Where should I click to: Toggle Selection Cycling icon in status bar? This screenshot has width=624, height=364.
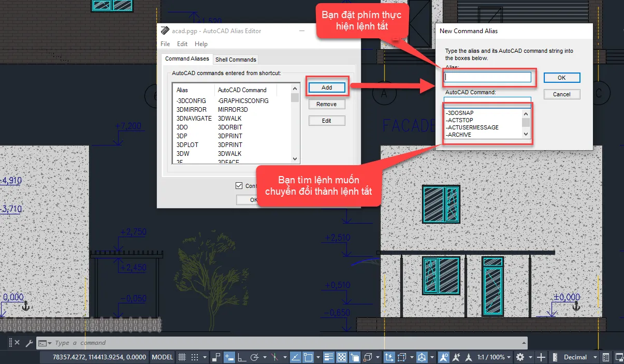click(x=354, y=357)
